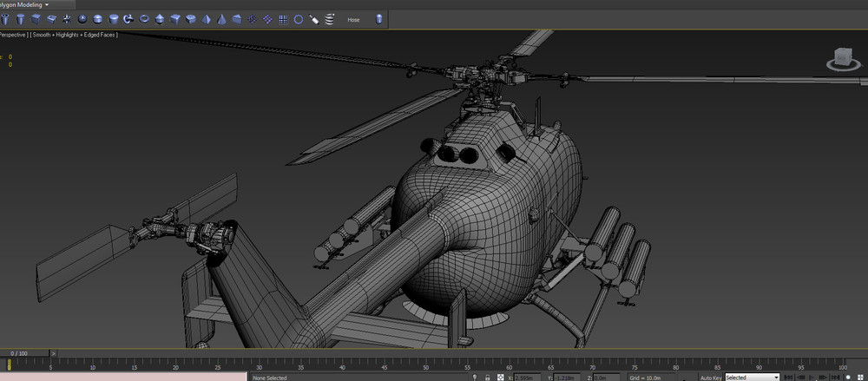
Task: Click frame 50 on the timeline ruler
Action: click(x=425, y=365)
